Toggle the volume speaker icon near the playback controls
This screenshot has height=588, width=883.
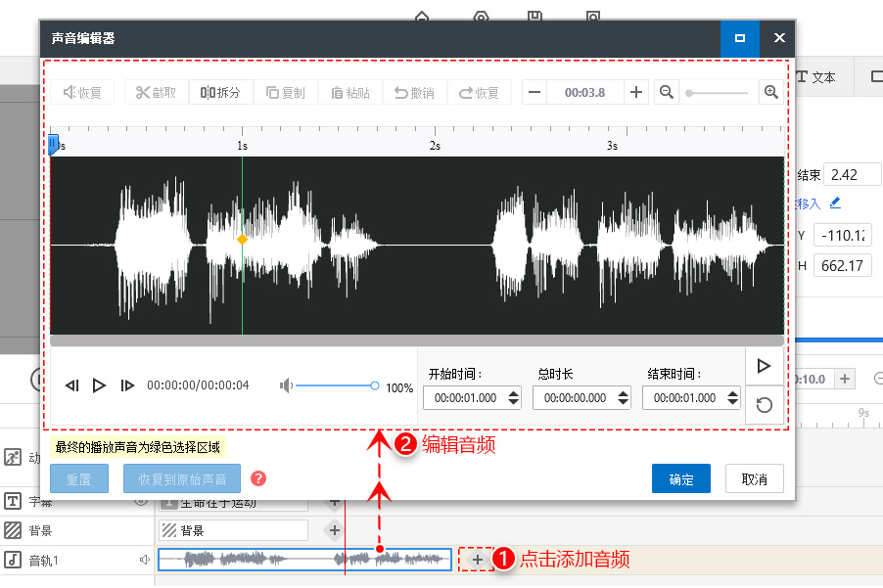pos(285,385)
